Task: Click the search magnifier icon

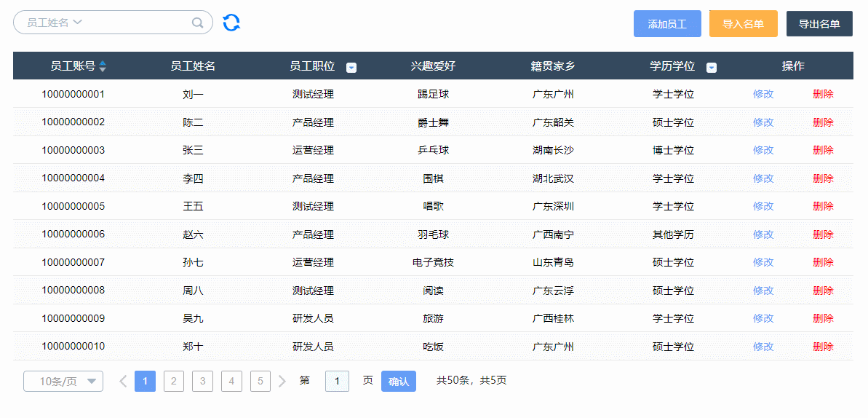Action: coord(197,23)
